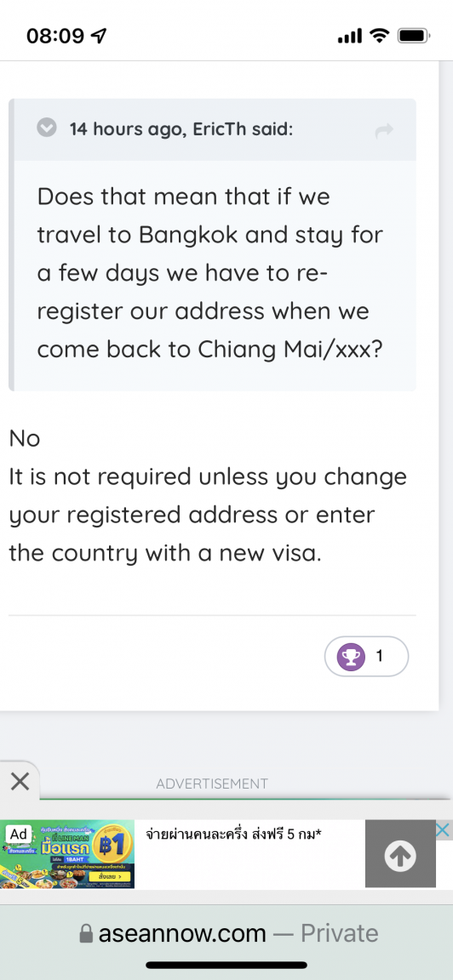Open the "14 hours ago, EricTh said" header link
Screen dimensions: 453x980
pyautogui.click(x=181, y=129)
